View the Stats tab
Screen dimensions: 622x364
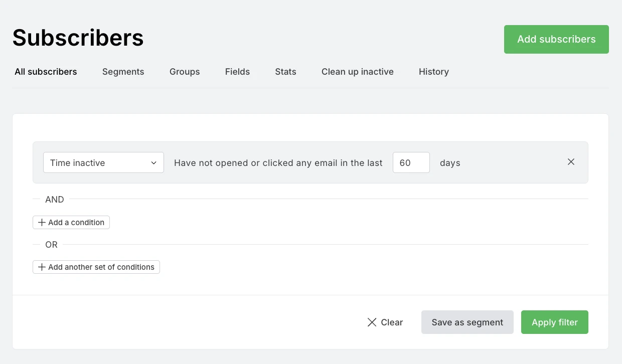(x=285, y=72)
